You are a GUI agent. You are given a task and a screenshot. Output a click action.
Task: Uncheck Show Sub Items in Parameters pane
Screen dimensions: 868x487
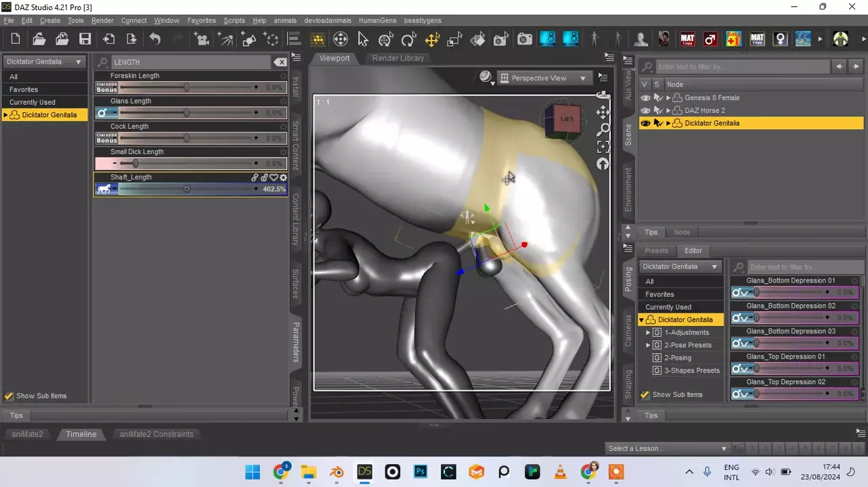tap(9, 396)
